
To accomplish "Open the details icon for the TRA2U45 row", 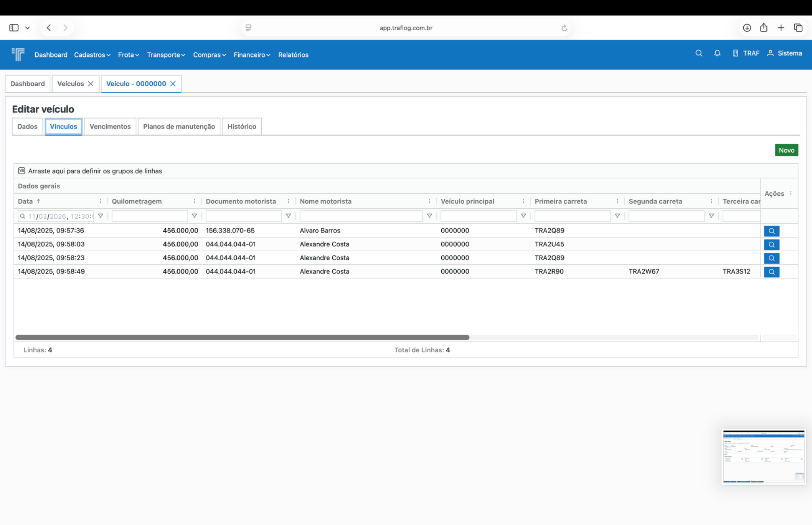I will [x=771, y=244].
